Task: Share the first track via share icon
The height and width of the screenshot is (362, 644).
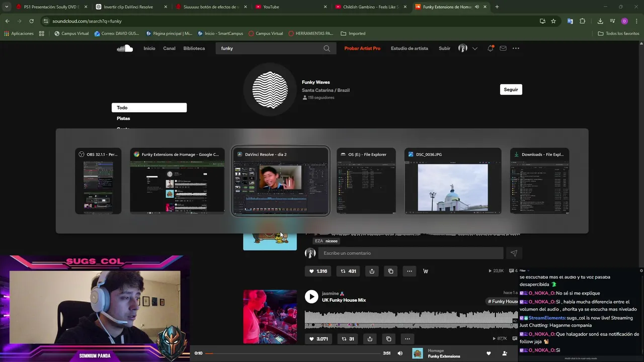Action: click(372, 271)
